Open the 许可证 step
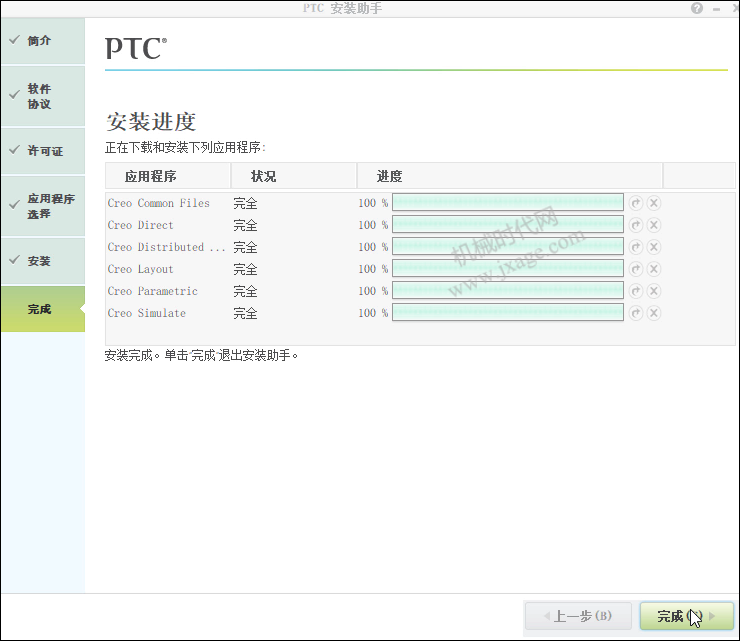The image size is (740, 641). 43,151
